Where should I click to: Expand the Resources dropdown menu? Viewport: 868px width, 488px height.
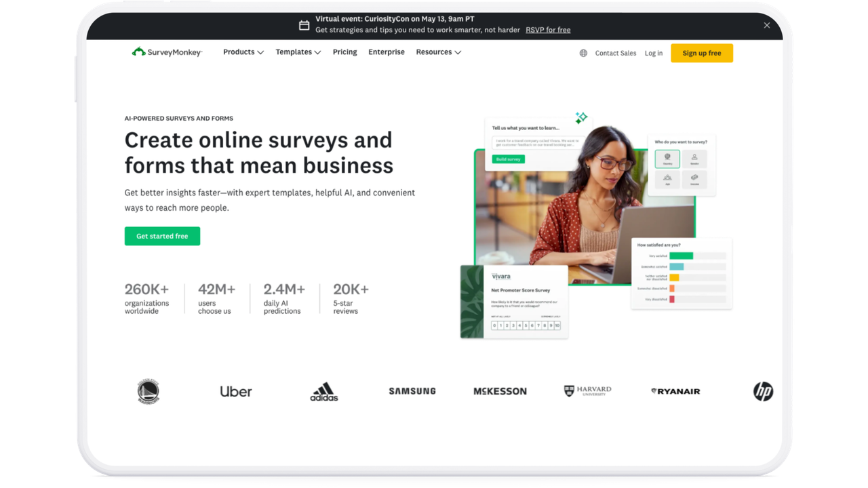click(439, 52)
